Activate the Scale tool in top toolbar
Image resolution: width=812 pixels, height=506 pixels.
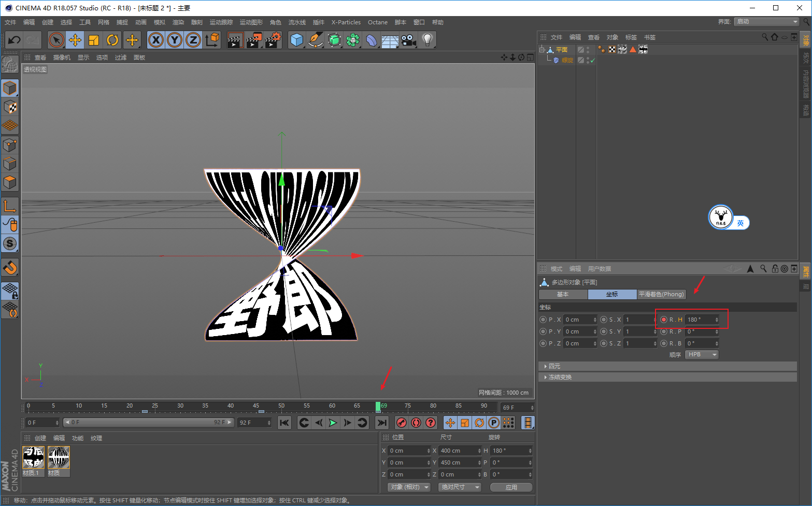94,40
